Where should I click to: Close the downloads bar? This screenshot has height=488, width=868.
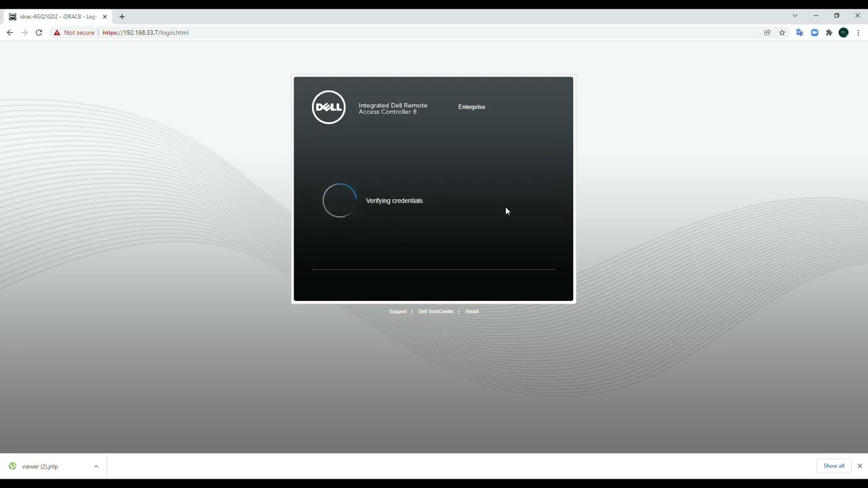pos(860,466)
